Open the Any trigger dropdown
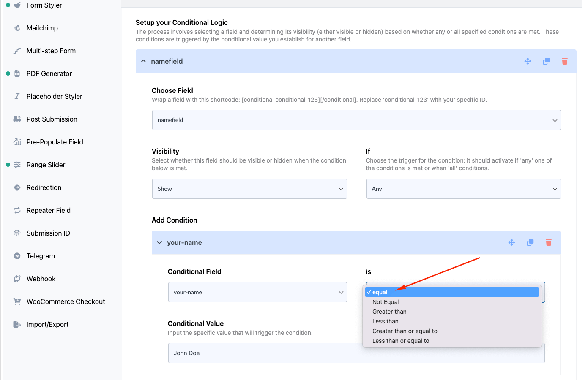This screenshot has height=380, width=588. [463, 189]
